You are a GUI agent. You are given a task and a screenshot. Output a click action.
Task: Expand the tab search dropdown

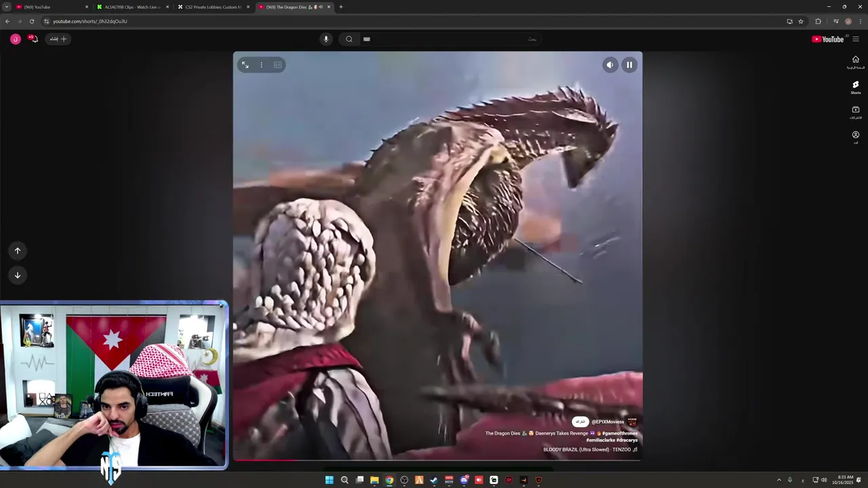point(6,7)
